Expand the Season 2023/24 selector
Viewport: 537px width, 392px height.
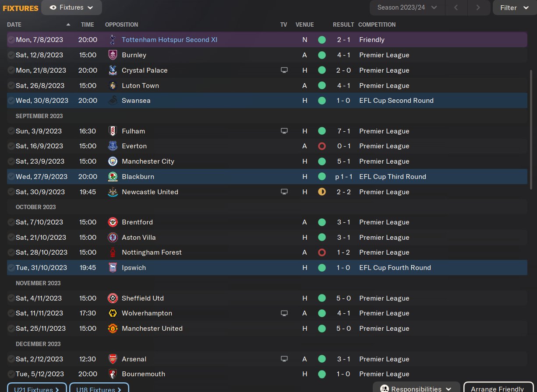click(407, 7)
